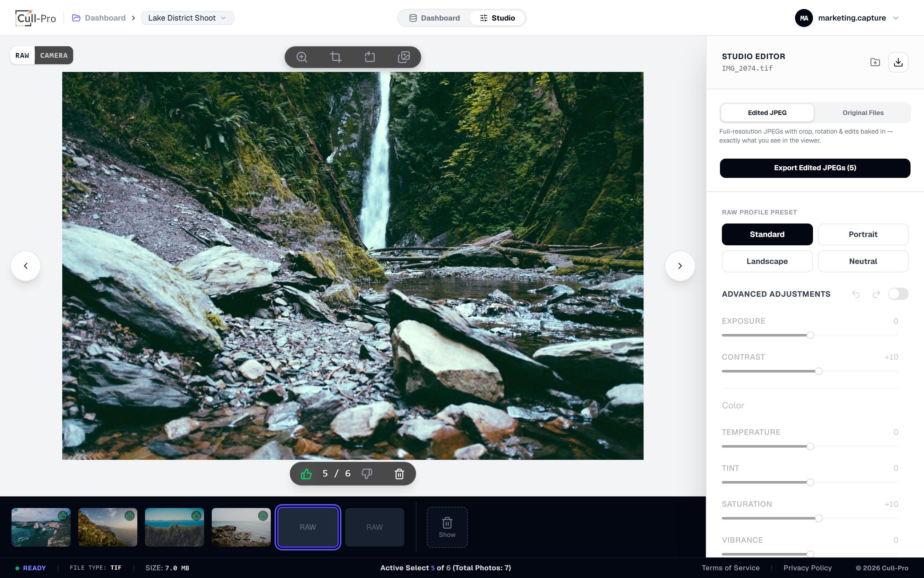
Task: Select the Landscape profile preset
Action: tap(767, 261)
